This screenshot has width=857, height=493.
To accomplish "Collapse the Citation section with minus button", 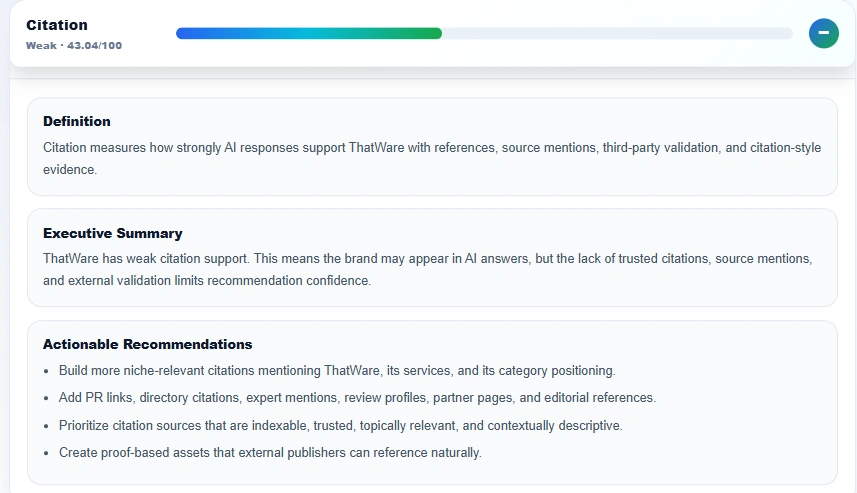I will [x=824, y=33].
